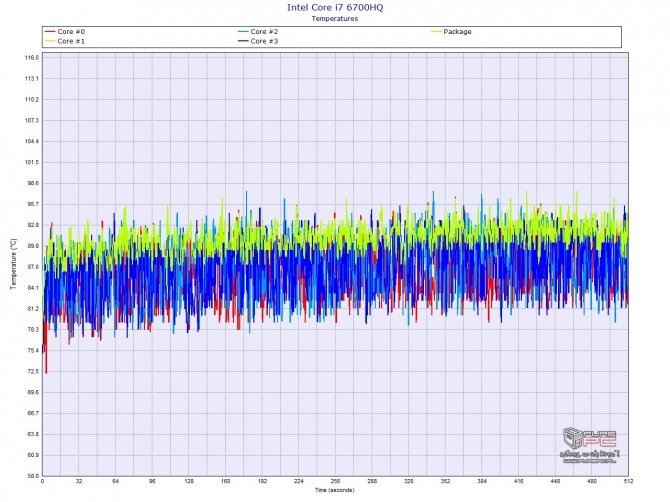Click the dark blue Core #3 legend line
The image size is (670, 502).
[x=243, y=41]
